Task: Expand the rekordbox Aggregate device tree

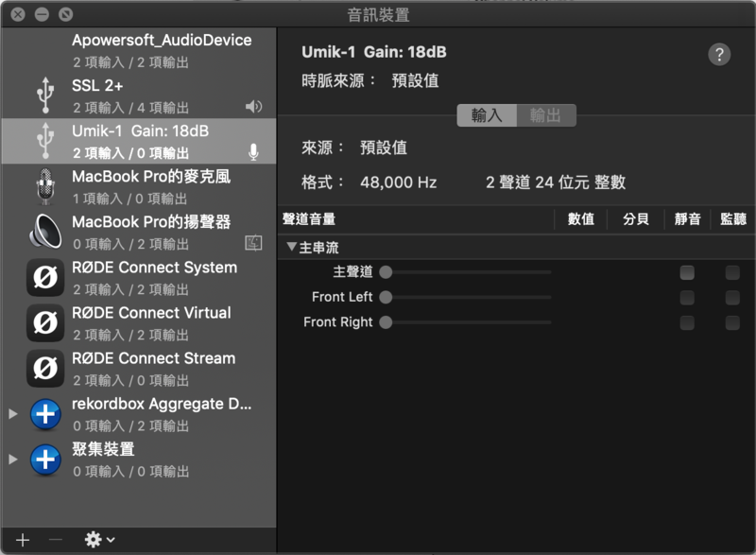Action: (x=12, y=413)
